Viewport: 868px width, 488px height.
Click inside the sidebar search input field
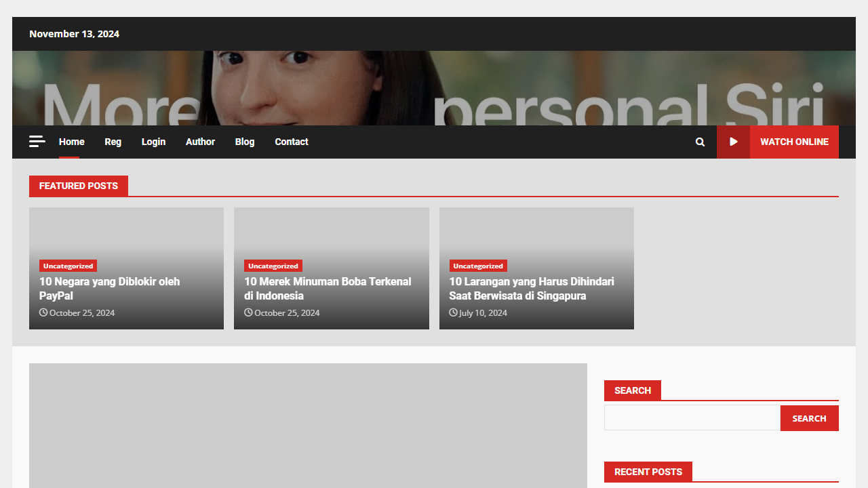(x=692, y=418)
